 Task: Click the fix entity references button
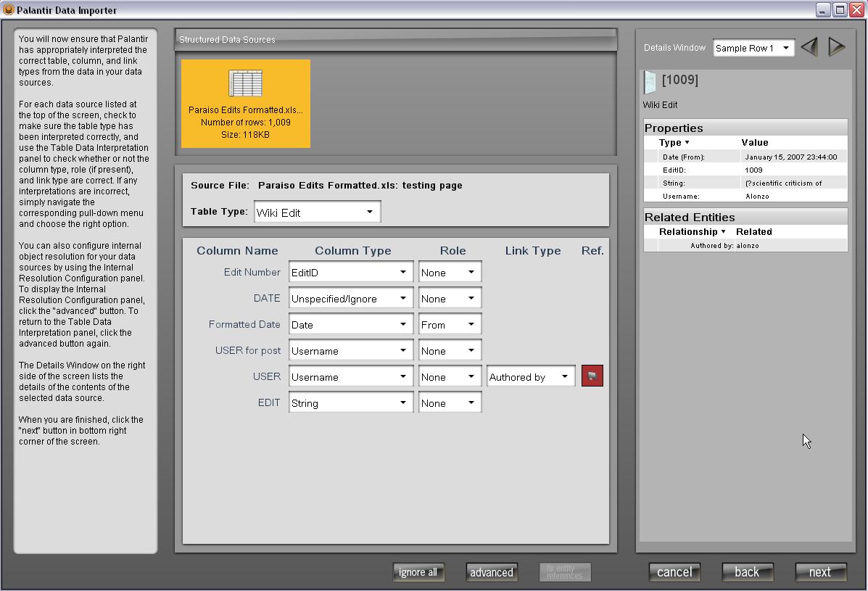point(565,572)
